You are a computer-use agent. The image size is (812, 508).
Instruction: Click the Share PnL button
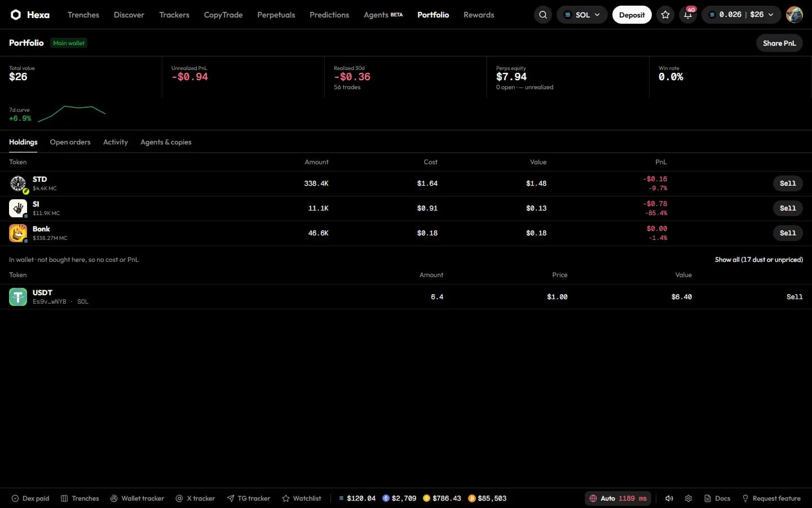pos(779,43)
